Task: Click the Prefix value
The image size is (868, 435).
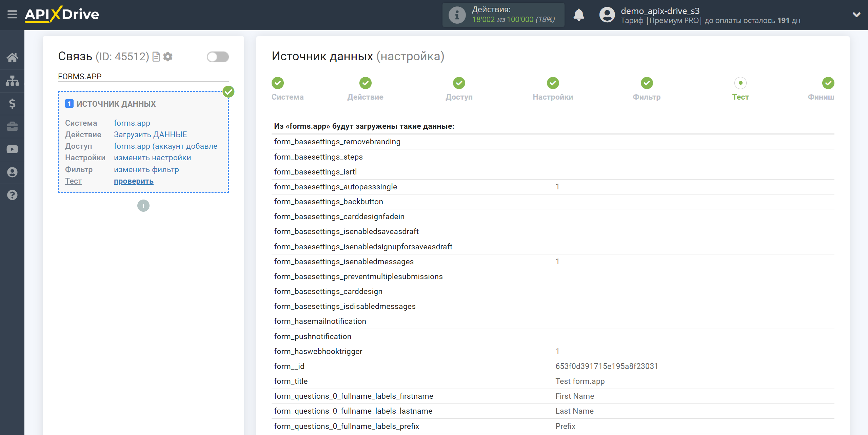Action: 565,426
